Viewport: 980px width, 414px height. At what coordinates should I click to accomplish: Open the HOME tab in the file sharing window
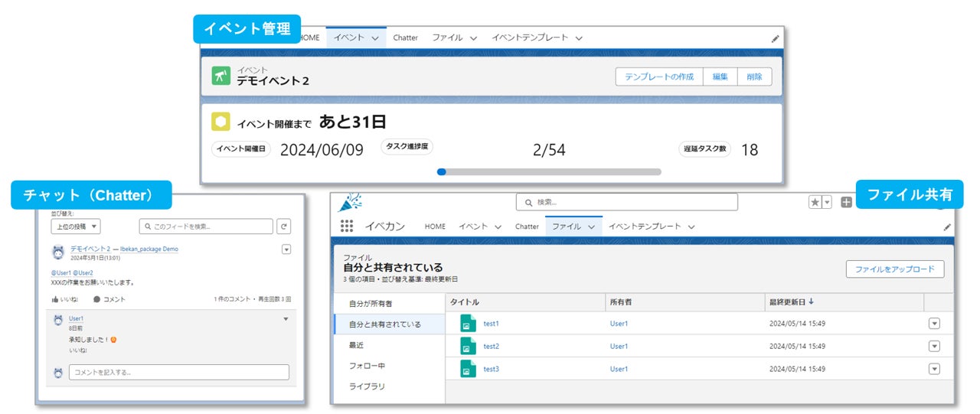[x=435, y=227]
